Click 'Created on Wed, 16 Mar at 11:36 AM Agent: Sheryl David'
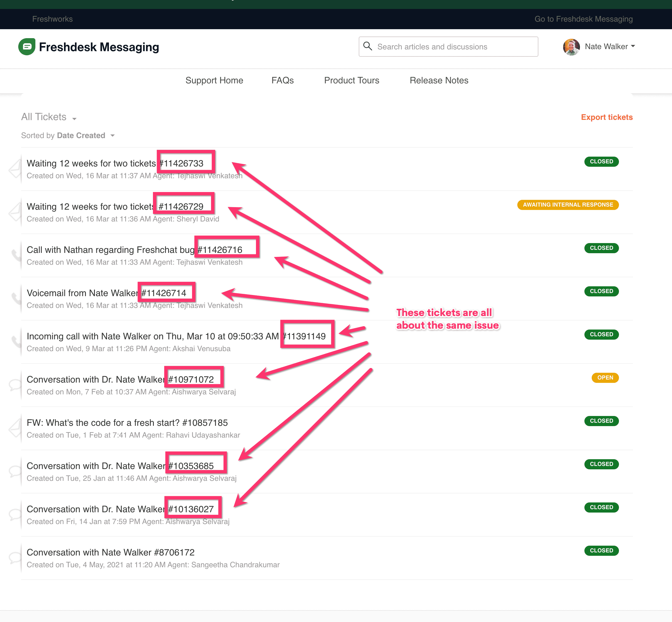The width and height of the screenshot is (672, 622). 123,219
